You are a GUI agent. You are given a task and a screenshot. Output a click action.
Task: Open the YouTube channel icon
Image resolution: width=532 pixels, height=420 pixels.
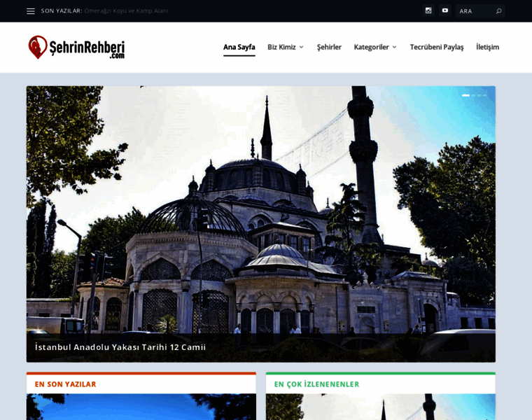pos(444,10)
